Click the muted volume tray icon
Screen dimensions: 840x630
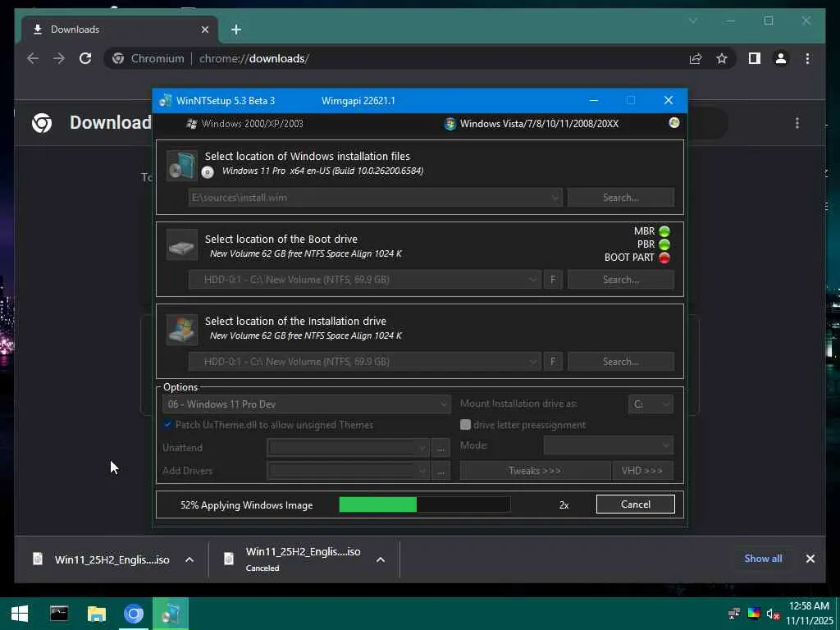(773, 614)
